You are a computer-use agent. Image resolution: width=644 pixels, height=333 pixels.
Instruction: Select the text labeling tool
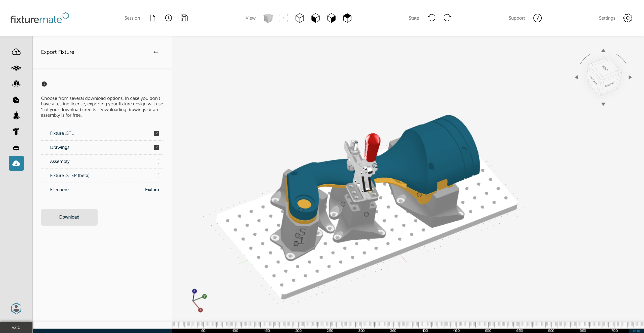pyautogui.click(x=16, y=131)
